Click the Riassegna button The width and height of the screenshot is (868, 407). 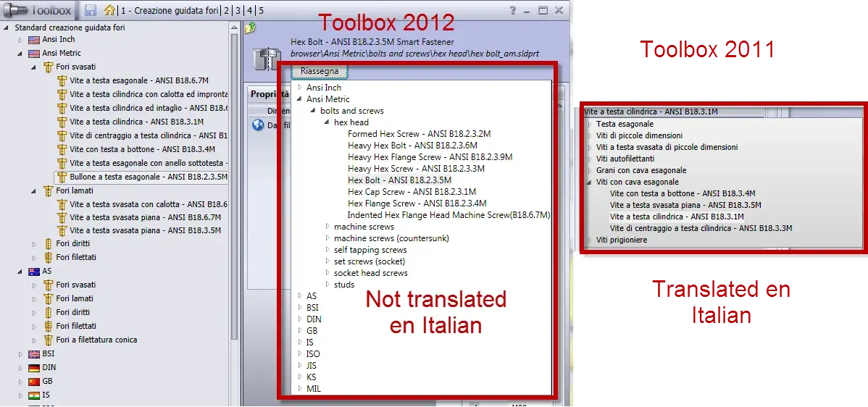[x=320, y=72]
